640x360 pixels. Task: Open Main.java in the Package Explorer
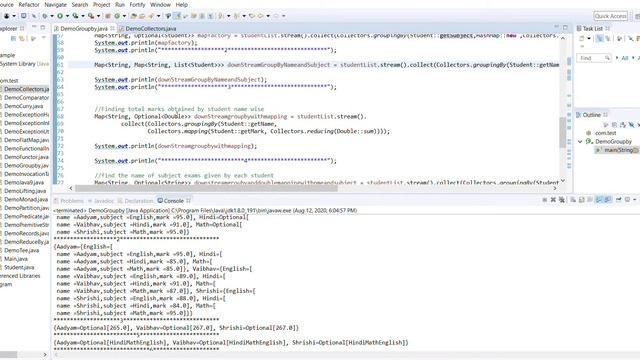(16, 259)
